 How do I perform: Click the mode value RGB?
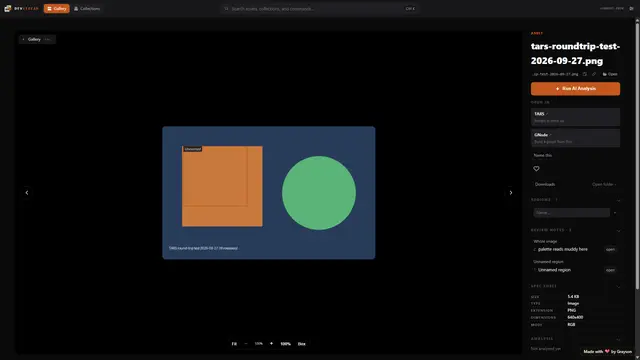[571, 324]
